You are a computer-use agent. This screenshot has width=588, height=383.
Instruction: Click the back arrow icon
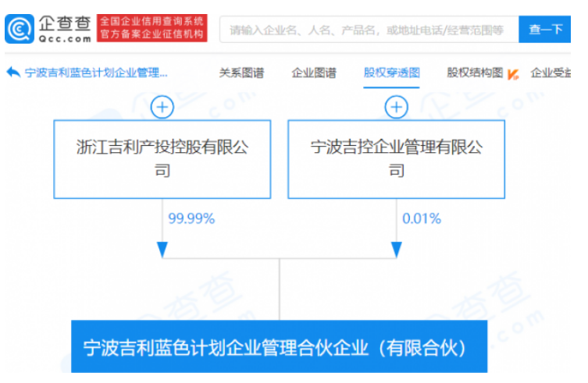(x=13, y=72)
